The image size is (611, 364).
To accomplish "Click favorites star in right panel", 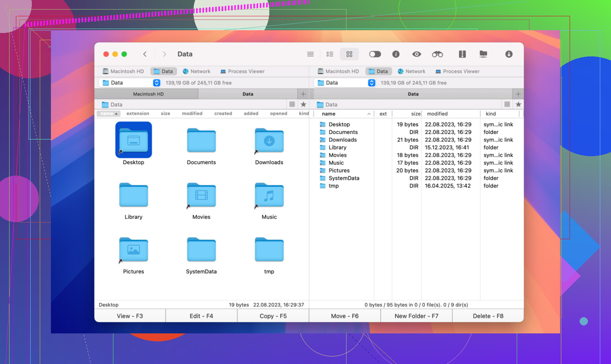I will coord(518,105).
